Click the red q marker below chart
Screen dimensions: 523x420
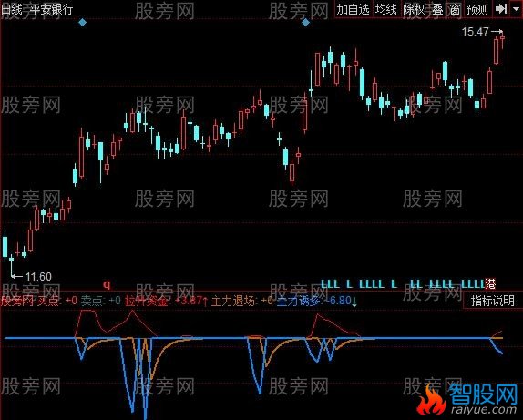[107, 284]
